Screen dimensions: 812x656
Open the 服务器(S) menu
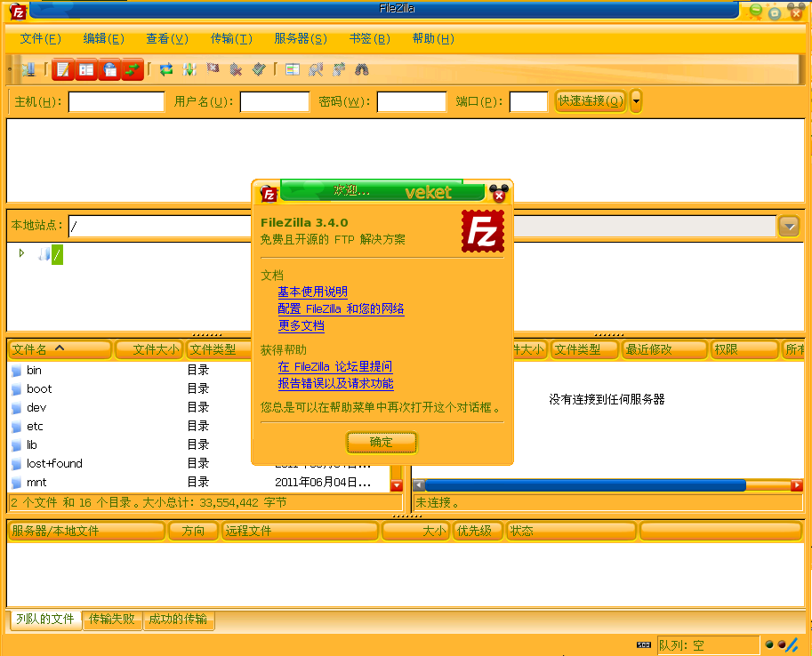(301, 39)
